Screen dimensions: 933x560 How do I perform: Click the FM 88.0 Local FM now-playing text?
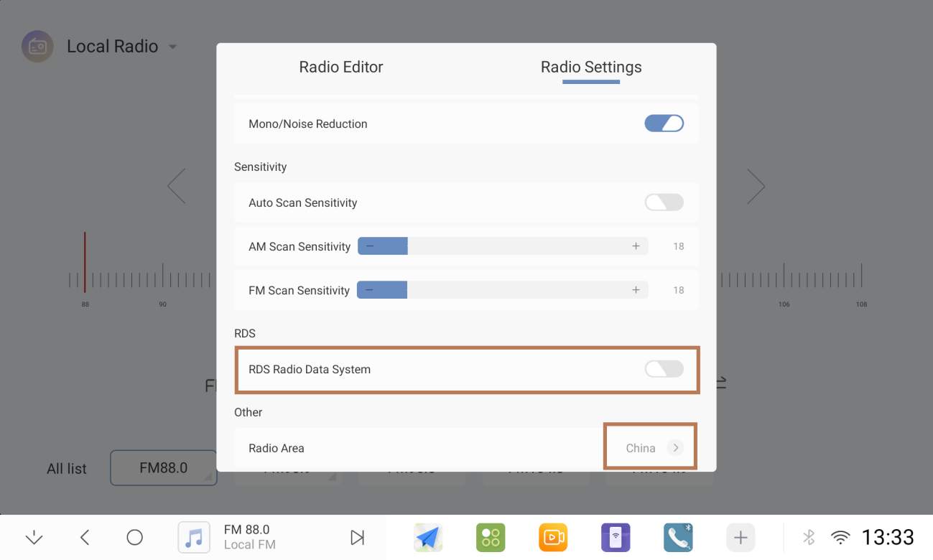click(250, 537)
